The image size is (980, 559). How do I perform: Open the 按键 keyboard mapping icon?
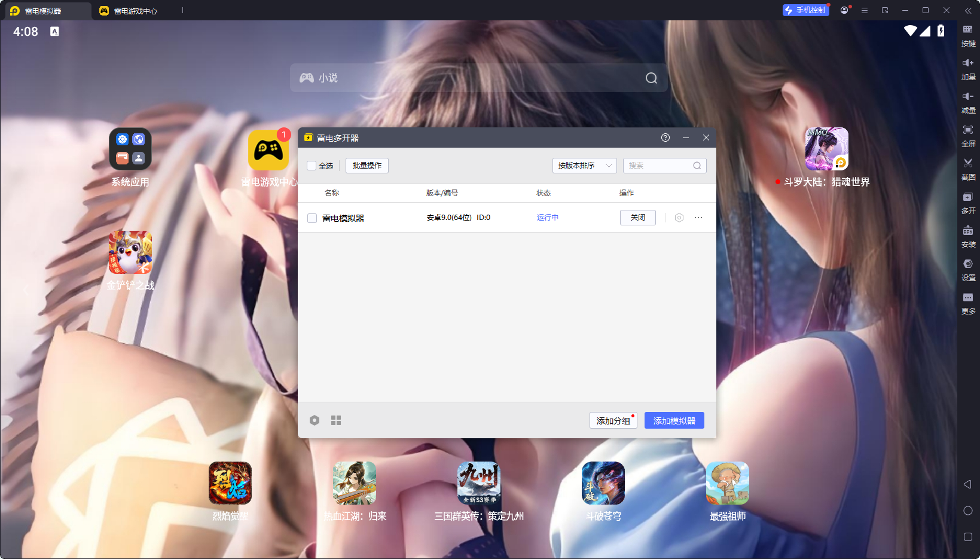coord(967,29)
